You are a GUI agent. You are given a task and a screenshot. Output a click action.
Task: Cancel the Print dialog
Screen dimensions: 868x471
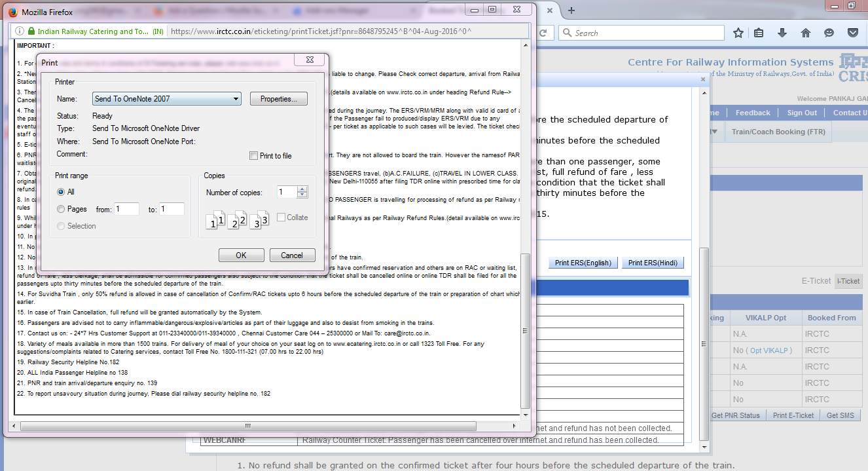(x=292, y=255)
